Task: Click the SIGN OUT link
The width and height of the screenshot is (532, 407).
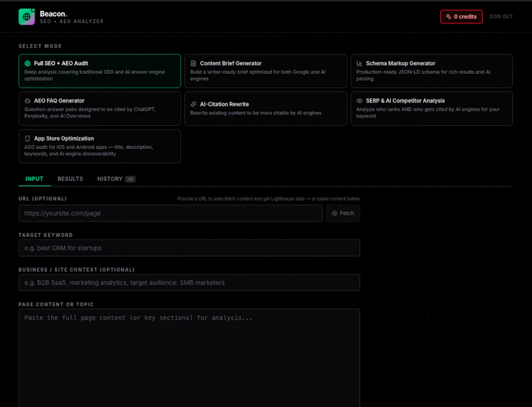Action: 501,17
